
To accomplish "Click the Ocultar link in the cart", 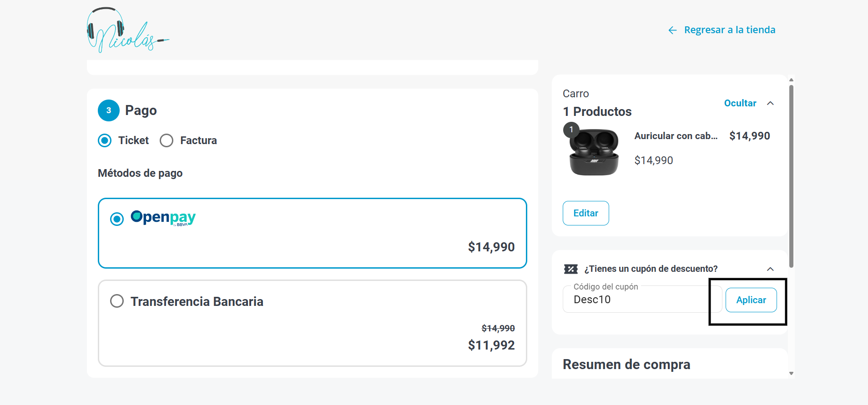I will tap(740, 103).
